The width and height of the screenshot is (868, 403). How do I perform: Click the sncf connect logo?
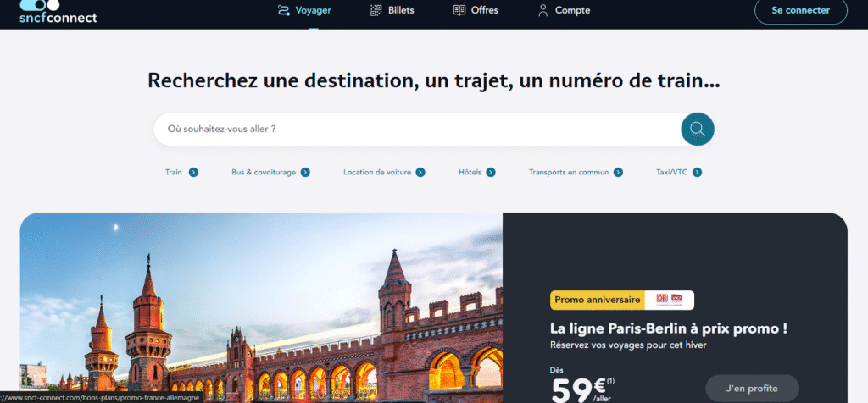[x=58, y=12]
